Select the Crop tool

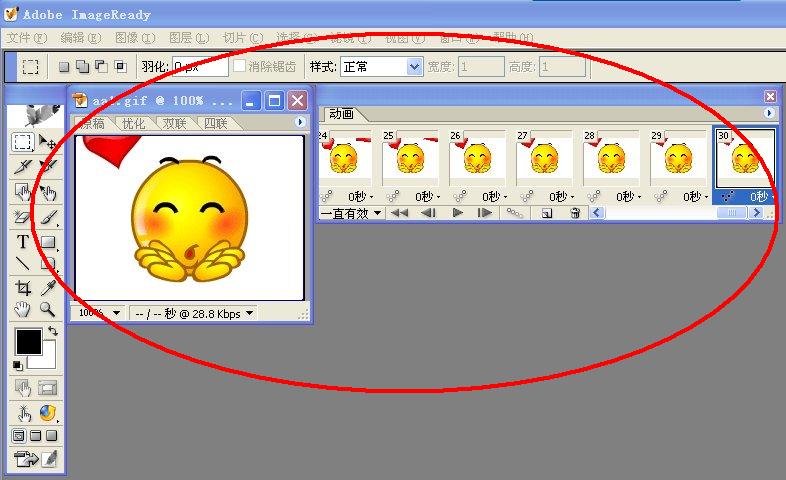[x=23, y=288]
